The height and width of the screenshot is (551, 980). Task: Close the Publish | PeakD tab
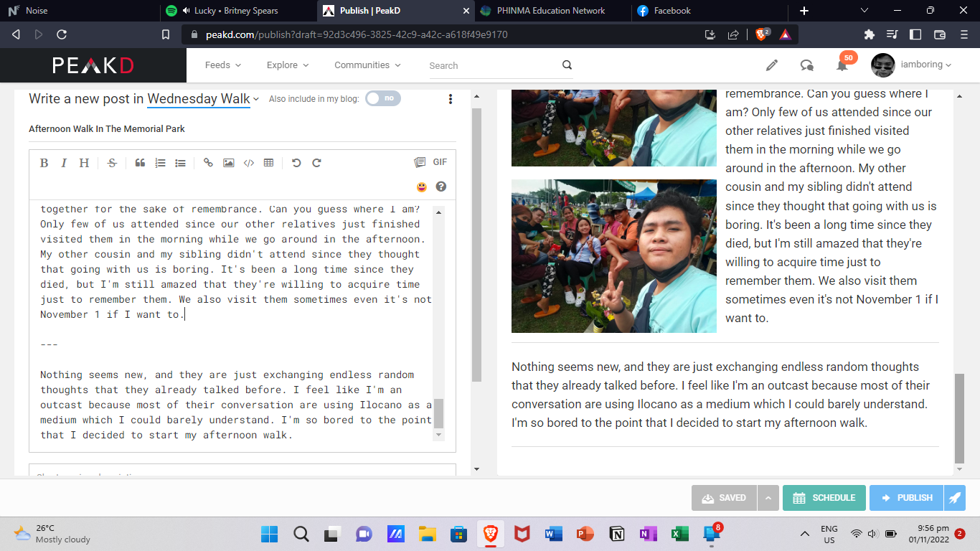(x=466, y=11)
